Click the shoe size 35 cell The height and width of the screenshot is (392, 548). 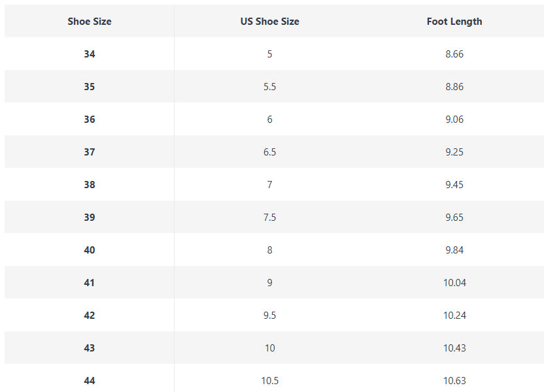click(90, 87)
